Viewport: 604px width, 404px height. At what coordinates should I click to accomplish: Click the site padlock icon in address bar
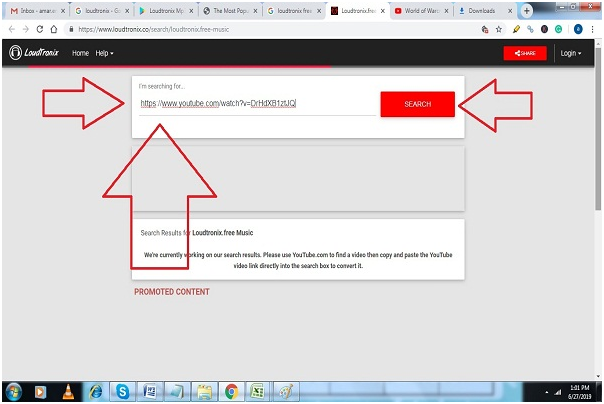click(71, 29)
